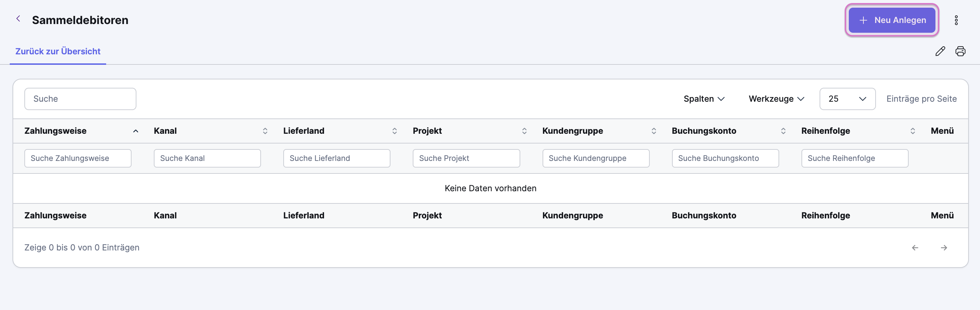Sort by Zahlungsweise column arrow
This screenshot has width=980, height=310.
click(x=135, y=131)
